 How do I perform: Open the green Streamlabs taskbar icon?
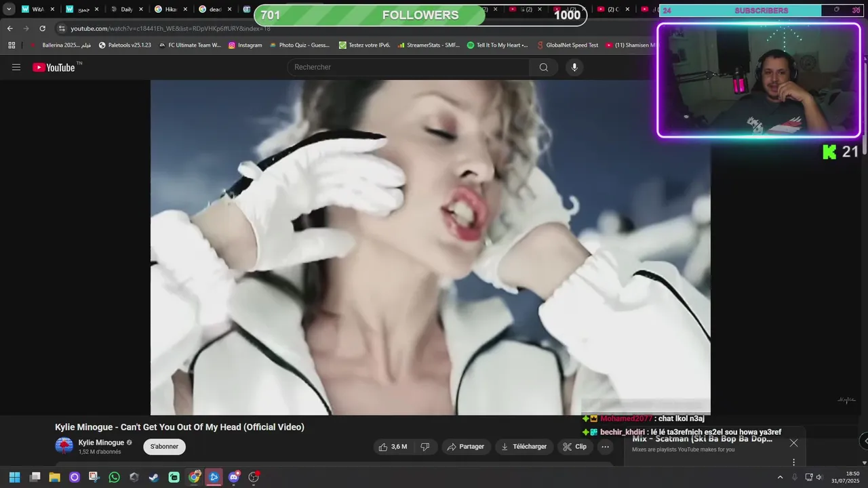pos(174,477)
